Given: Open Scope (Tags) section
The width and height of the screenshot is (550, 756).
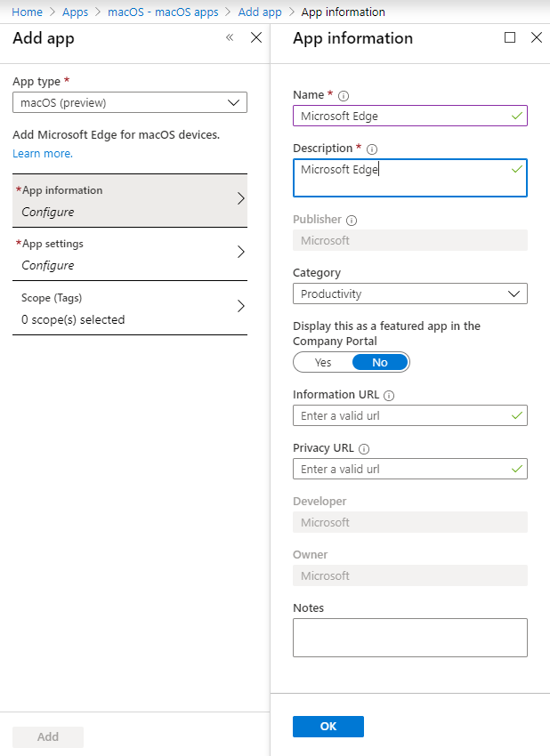Looking at the screenshot, I should coord(130,308).
